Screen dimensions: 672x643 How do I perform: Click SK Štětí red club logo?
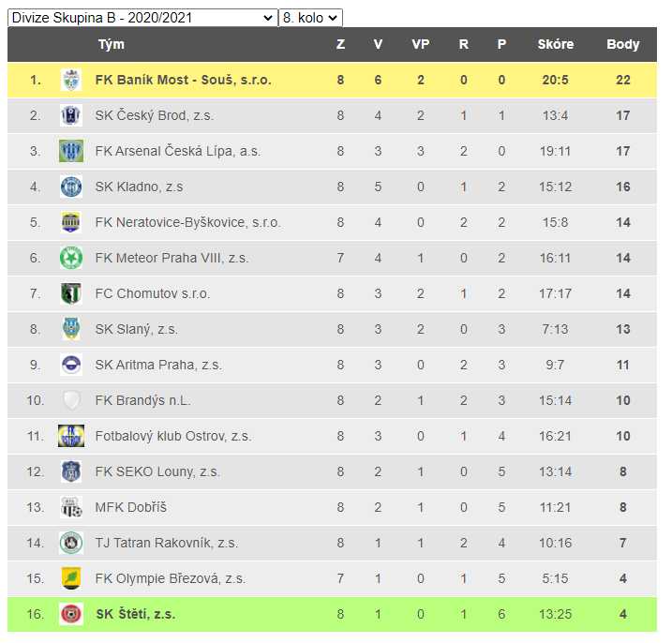(x=71, y=614)
